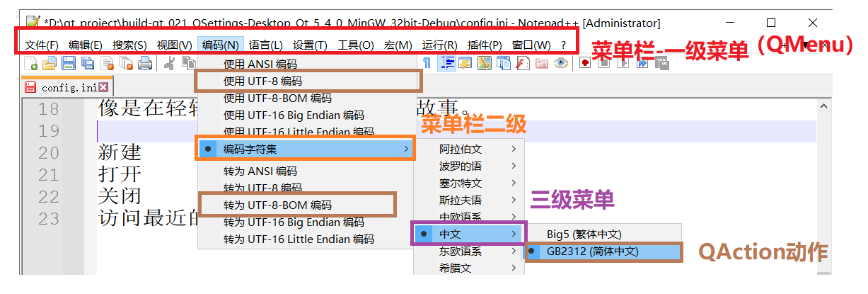Click the config.ini tab save-state icon
The image size is (868, 294).
coord(30,88)
